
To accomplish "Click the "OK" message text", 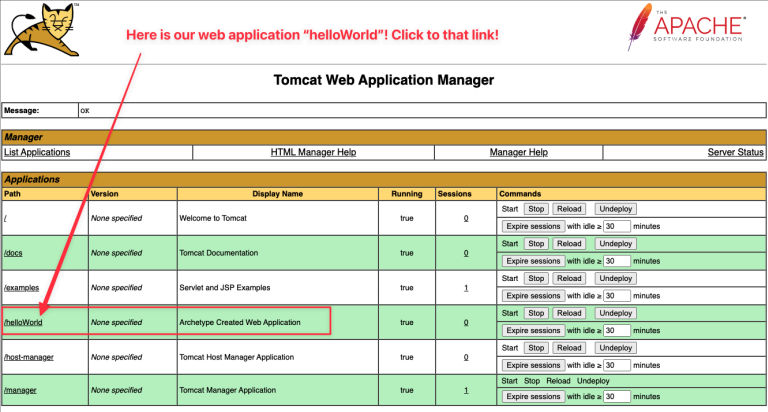I will tap(85, 111).
